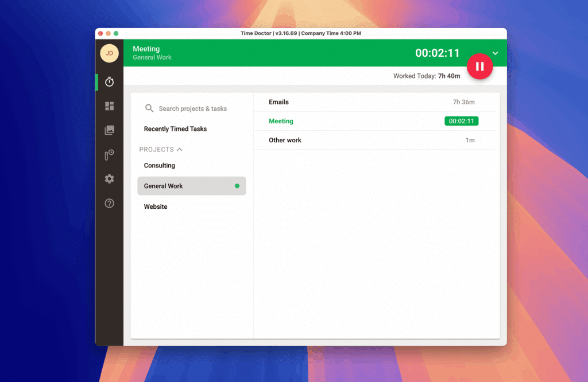The height and width of the screenshot is (382, 588).
Task: Click the green 00:02:11 task timer badge
Action: [461, 121]
